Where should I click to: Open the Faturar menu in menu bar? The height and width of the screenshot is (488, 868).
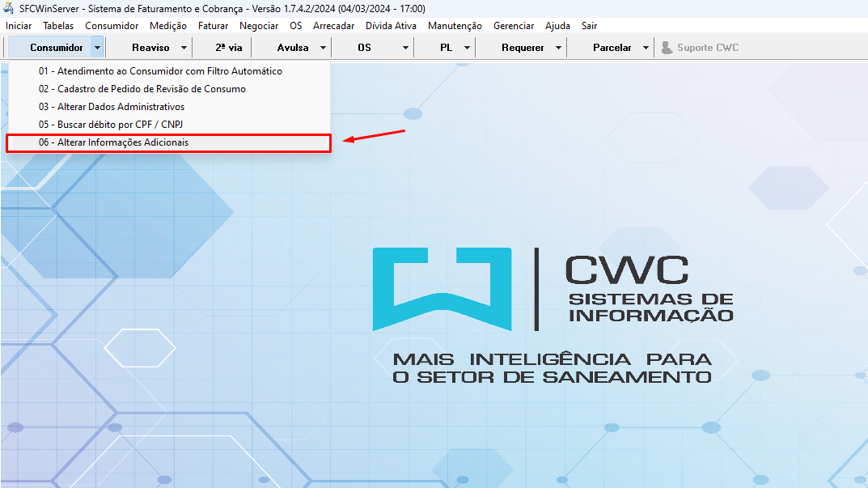tap(213, 26)
